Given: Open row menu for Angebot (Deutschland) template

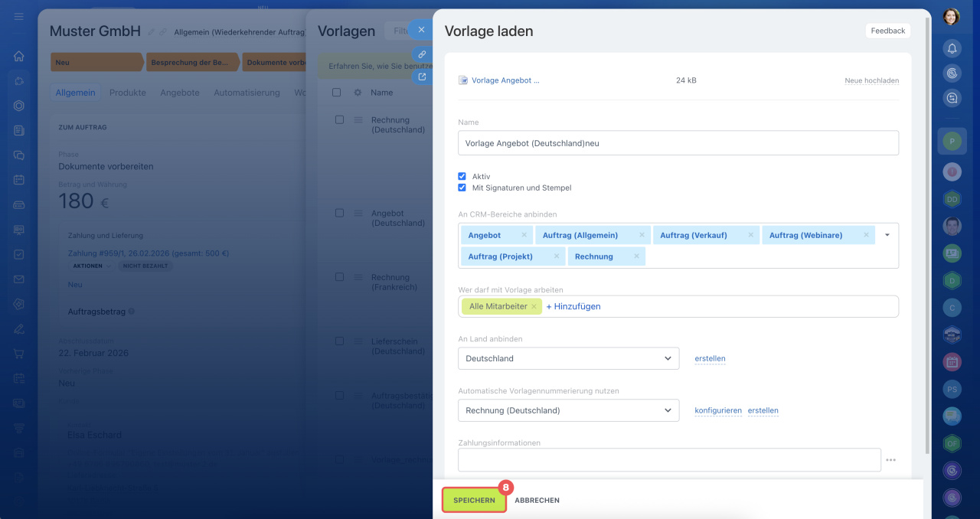Looking at the screenshot, I should click(x=358, y=214).
